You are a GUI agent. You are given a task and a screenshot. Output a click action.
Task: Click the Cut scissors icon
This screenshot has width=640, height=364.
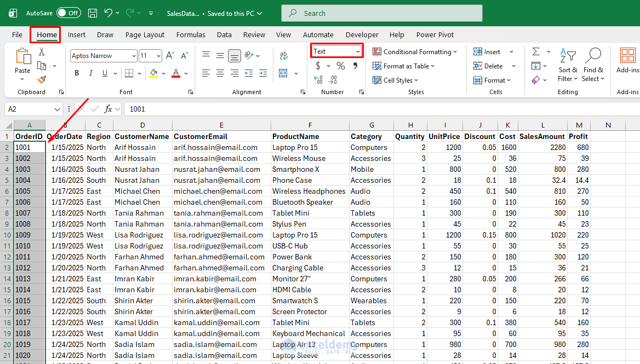pyautogui.click(x=42, y=52)
